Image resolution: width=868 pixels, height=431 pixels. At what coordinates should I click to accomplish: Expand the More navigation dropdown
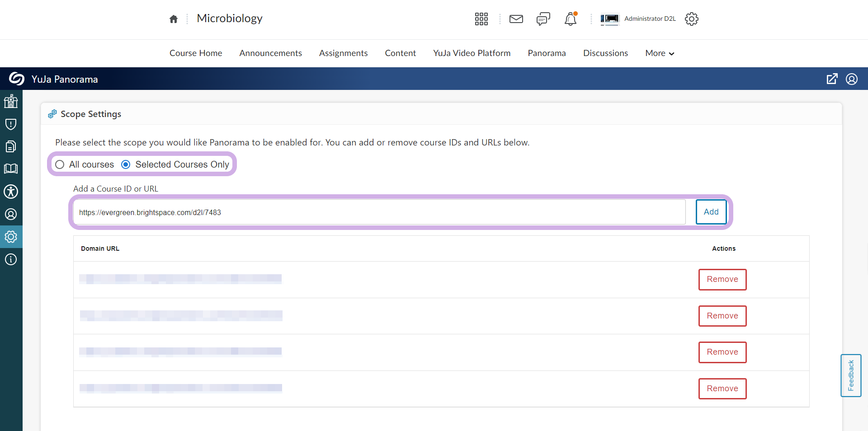pos(660,53)
